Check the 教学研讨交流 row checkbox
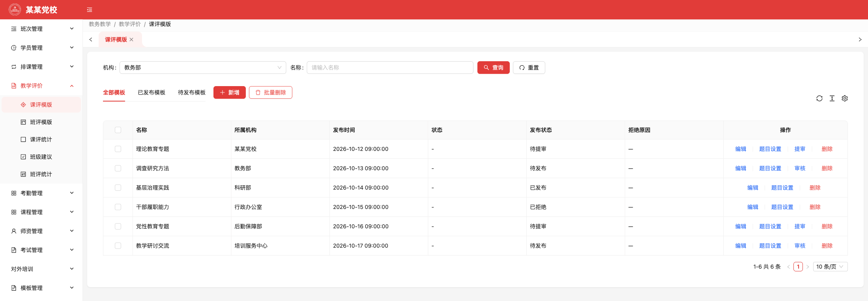Image resolution: width=868 pixels, height=301 pixels. click(x=118, y=246)
